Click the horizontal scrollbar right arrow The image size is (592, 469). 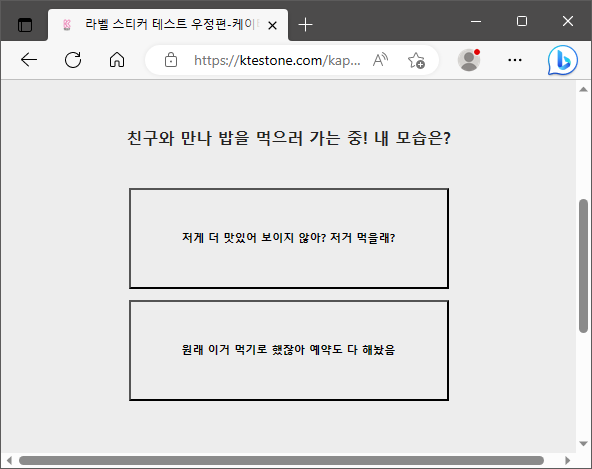(x=567, y=460)
